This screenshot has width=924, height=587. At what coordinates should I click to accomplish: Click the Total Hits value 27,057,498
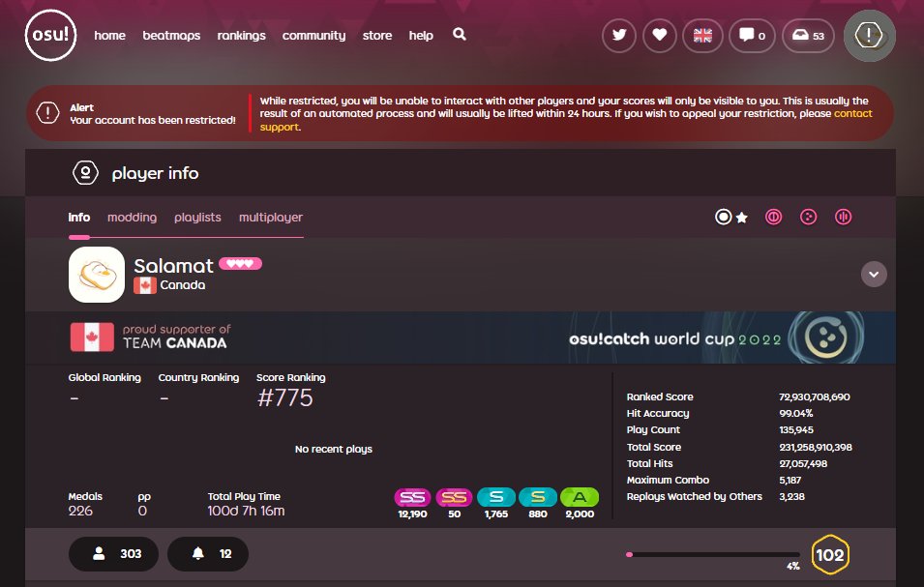(803, 463)
